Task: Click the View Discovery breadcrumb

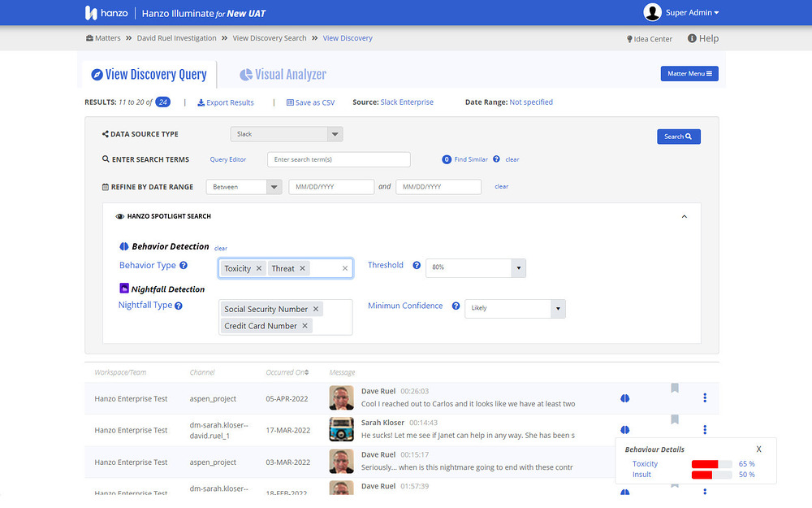Action: click(x=348, y=38)
